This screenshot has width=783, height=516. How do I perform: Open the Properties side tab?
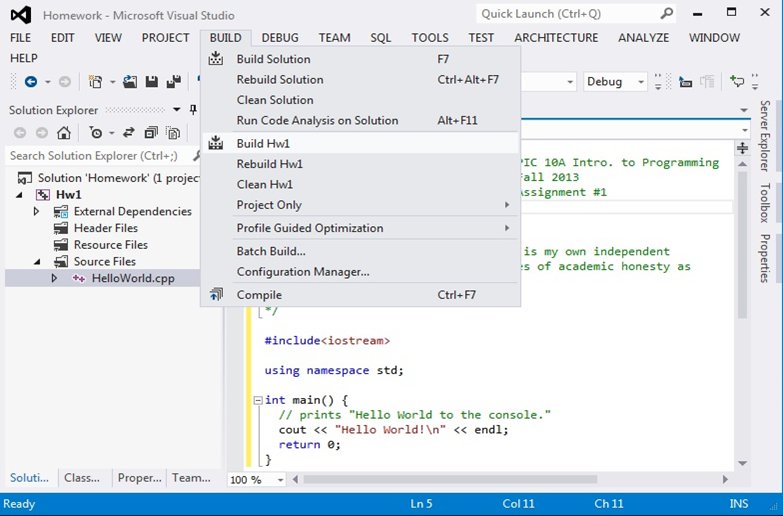(765, 258)
